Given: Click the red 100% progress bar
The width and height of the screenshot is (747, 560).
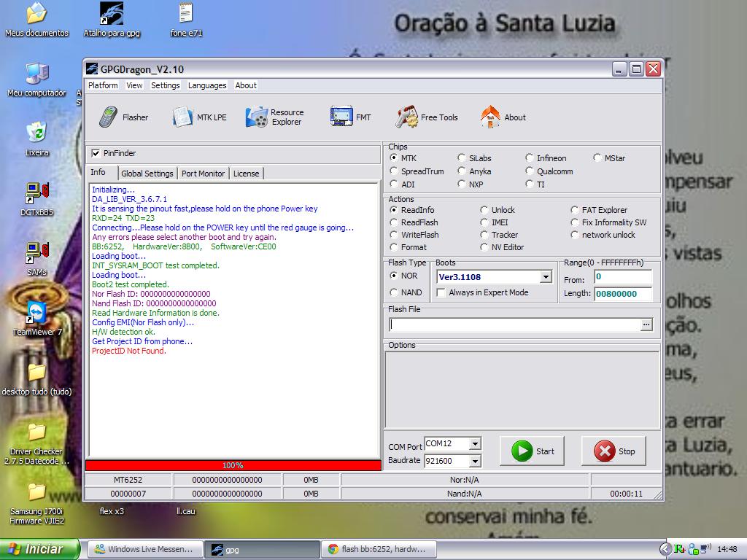Looking at the screenshot, I should [233, 465].
